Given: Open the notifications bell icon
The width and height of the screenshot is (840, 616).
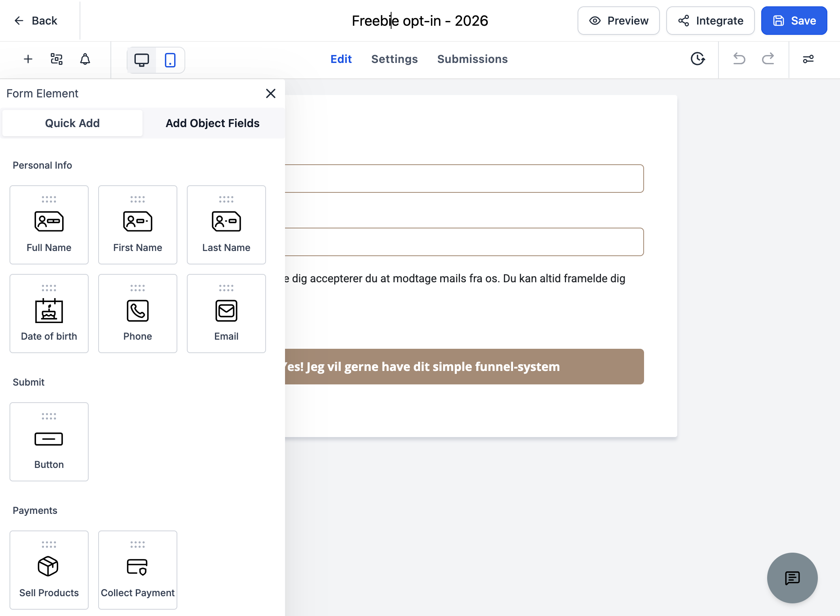Looking at the screenshot, I should [x=85, y=59].
